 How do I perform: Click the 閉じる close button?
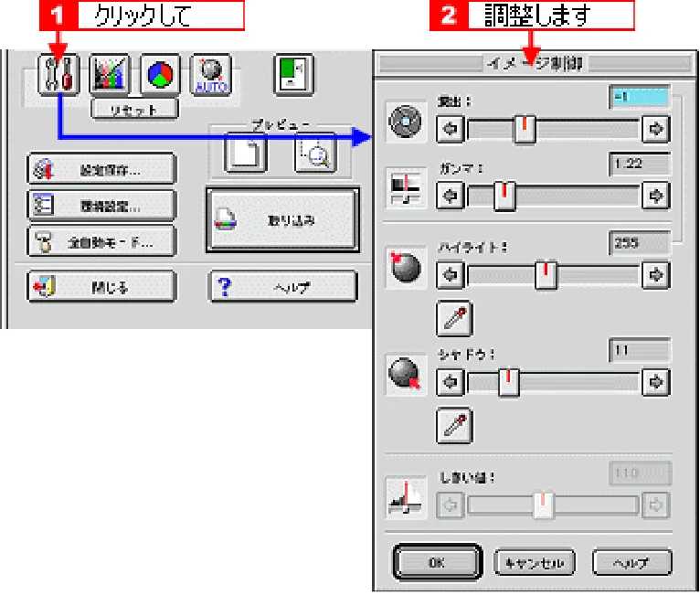[x=101, y=287]
